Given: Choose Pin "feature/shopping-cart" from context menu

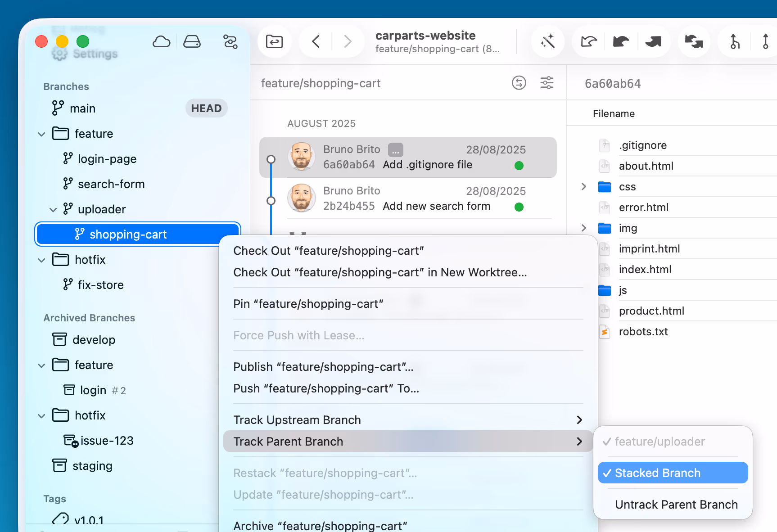Looking at the screenshot, I should tap(408, 304).
